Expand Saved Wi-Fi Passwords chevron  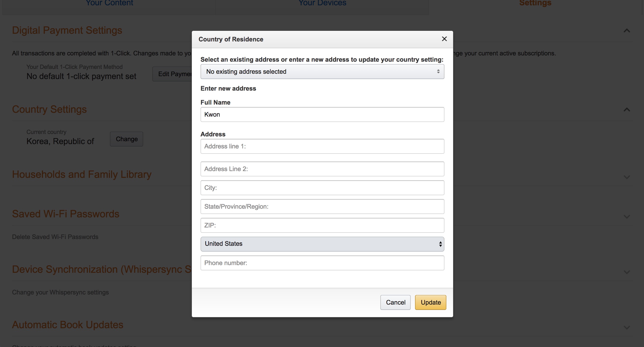626,217
